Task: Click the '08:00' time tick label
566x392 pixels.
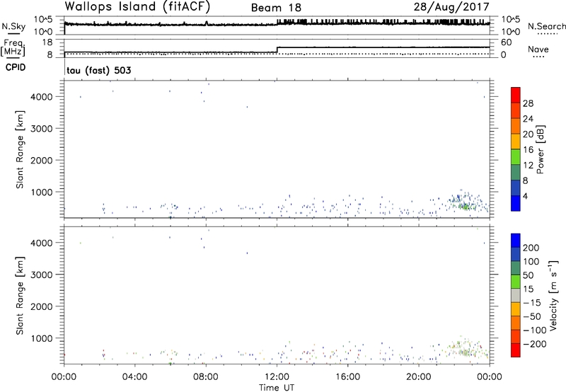Action: coord(206,377)
